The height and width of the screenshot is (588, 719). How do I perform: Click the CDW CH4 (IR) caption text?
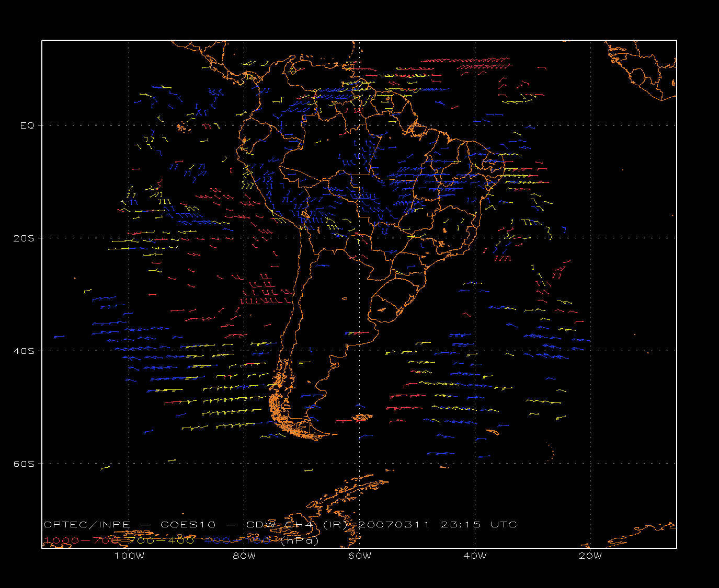click(297, 525)
